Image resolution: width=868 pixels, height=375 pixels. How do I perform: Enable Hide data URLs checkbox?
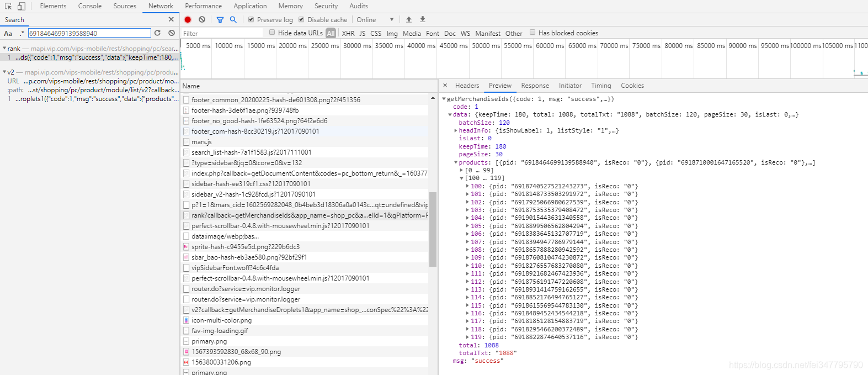point(272,33)
